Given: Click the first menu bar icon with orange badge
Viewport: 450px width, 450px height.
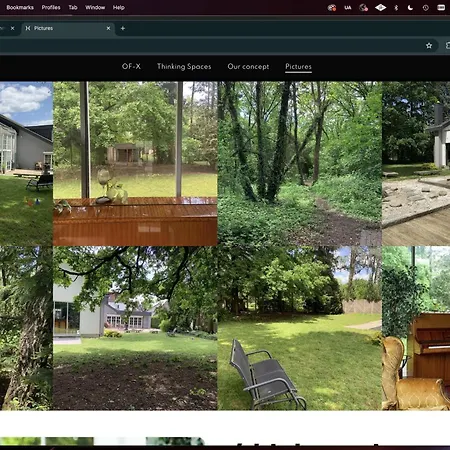Looking at the screenshot, I should click(x=332, y=8).
